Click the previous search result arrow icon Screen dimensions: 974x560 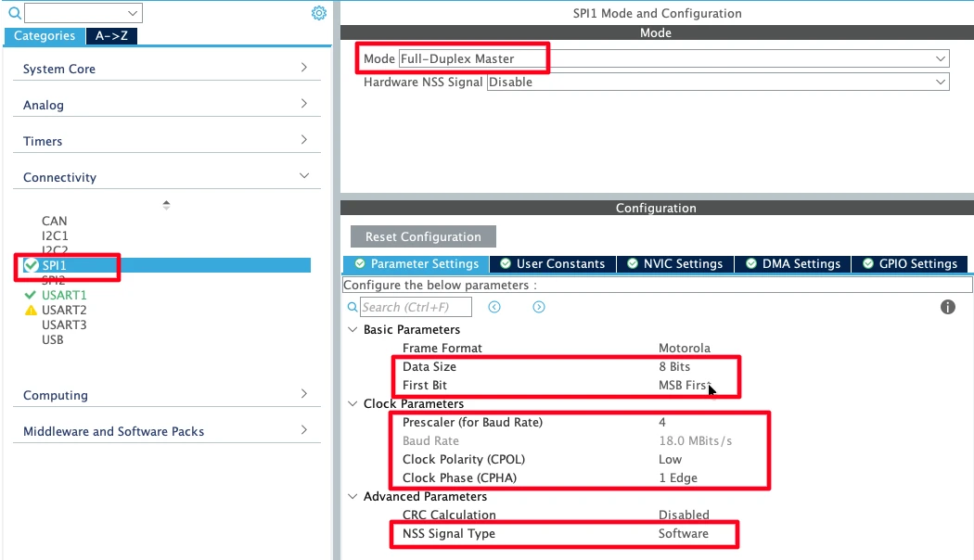click(494, 307)
